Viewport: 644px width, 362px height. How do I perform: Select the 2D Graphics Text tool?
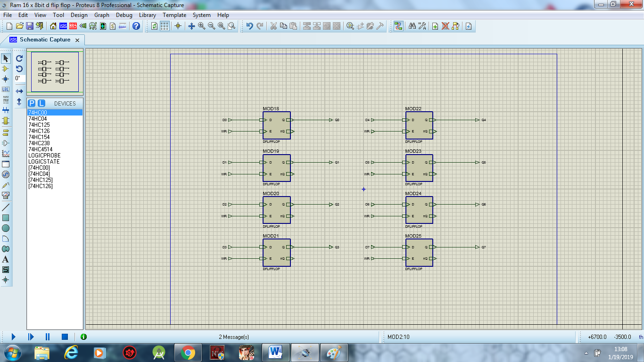[x=6, y=259]
